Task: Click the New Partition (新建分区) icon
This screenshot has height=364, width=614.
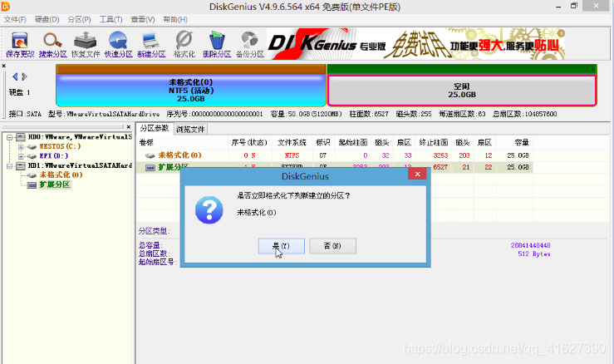Action: (x=151, y=44)
